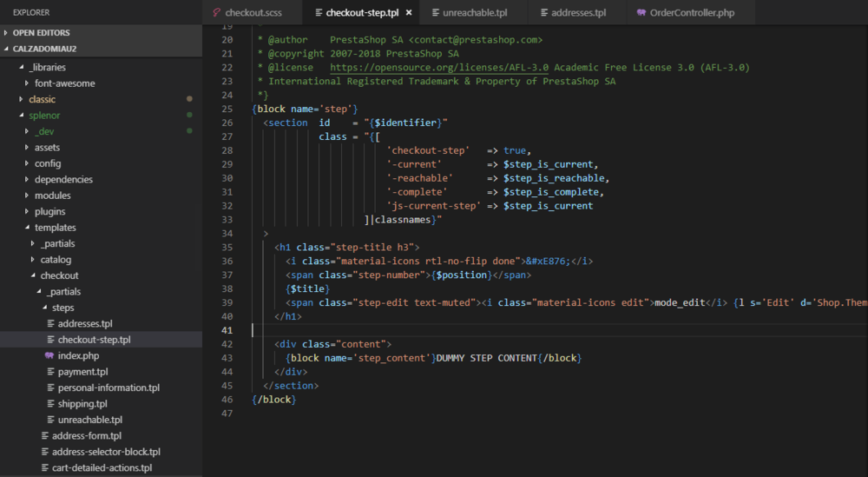Click the file icon on addresses.tpl tab
This screenshot has width=868, height=477.
pyautogui.click(x=545, y=13)
